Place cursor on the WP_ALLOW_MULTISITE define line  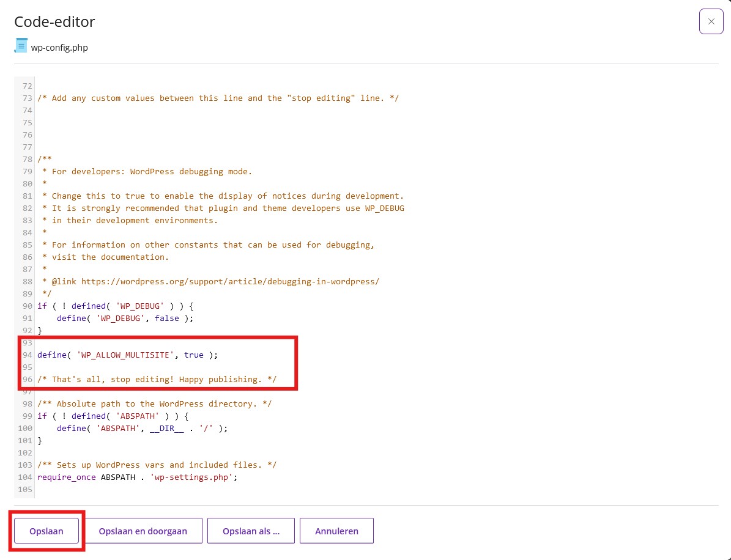(127, 355)
